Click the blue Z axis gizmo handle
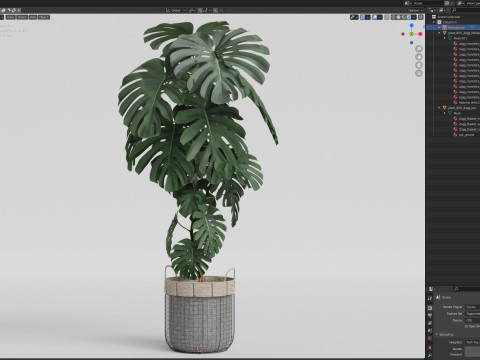This screenshot has width=480, height=360. tap(412, 25)
